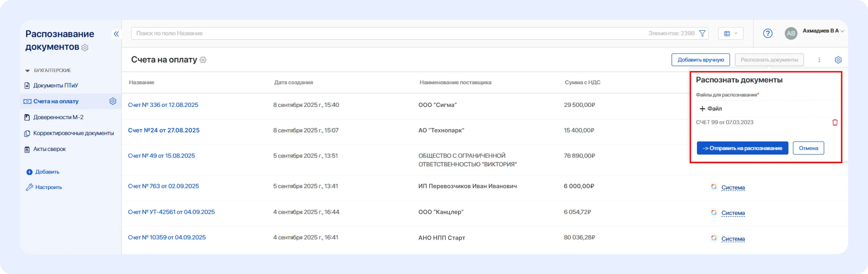Open help via question mark icon

[768, 33]
